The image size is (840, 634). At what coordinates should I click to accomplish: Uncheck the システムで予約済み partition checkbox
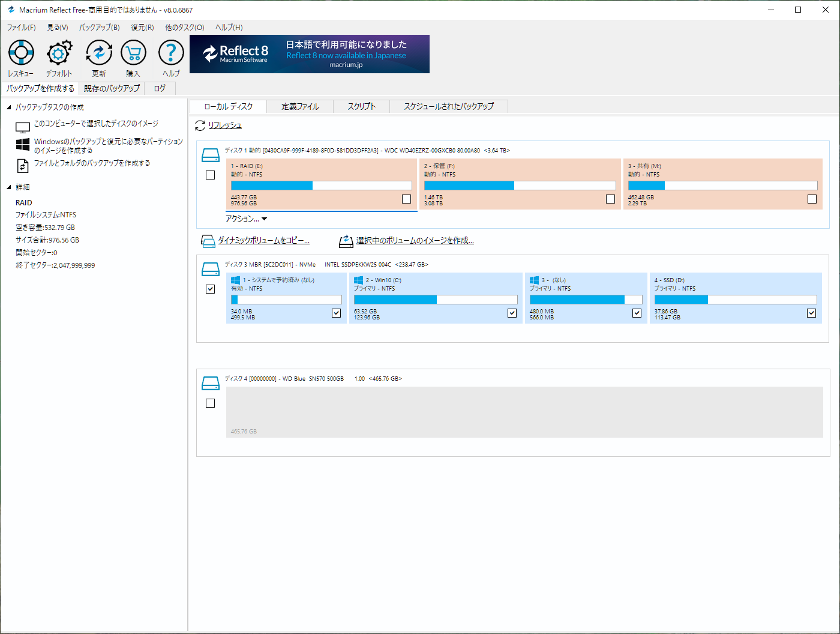click(337, 313)
